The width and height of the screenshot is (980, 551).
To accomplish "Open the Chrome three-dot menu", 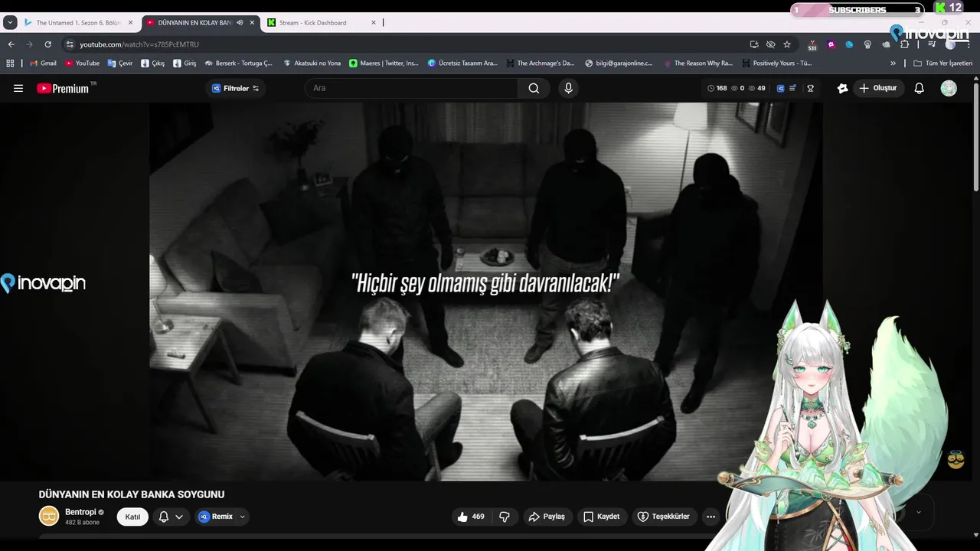I will pyautogui.click(x=968, y=44).
